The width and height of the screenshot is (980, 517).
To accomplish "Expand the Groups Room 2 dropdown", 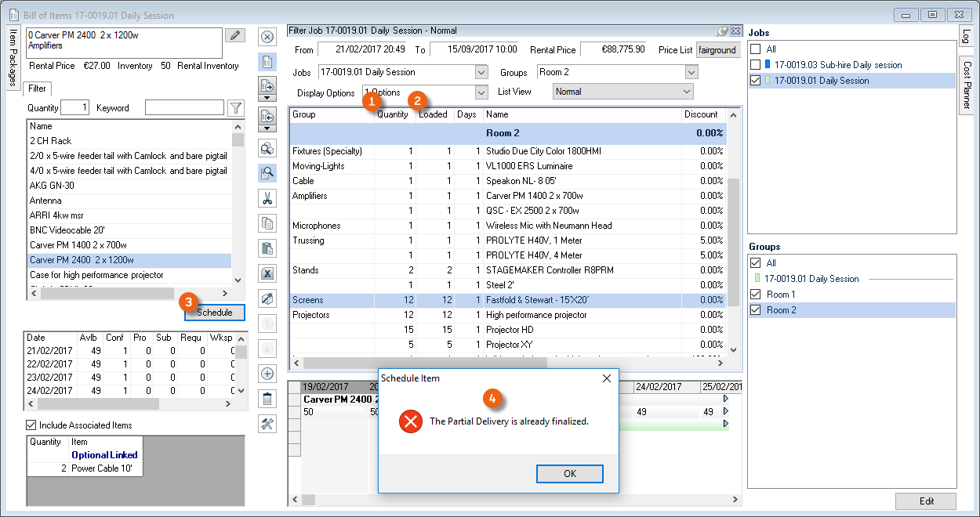I will [x=691, y=72].
